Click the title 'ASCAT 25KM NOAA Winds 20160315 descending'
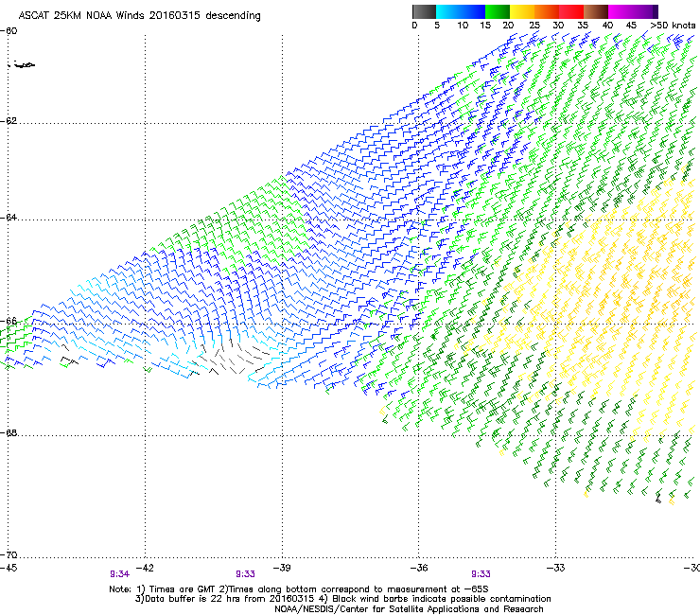The height and width of the screenshot is (615, 700). 139,15
